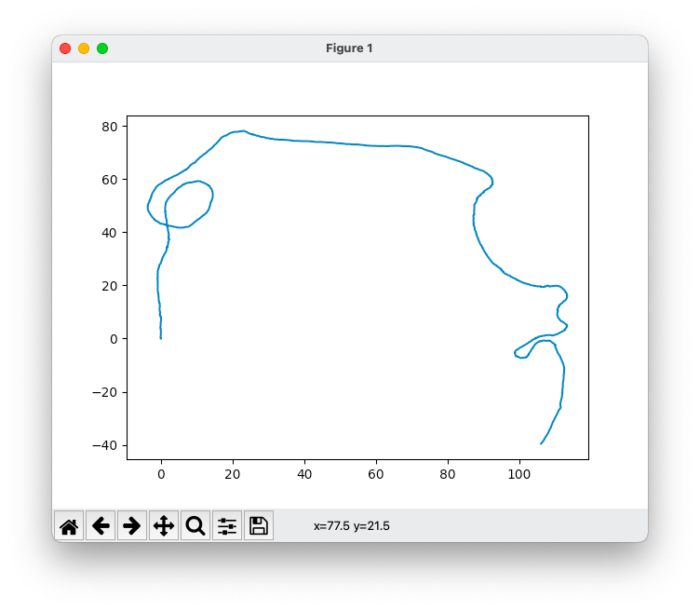Go back to previous view arrow
The image size is (700, 611).
[101, 525]
